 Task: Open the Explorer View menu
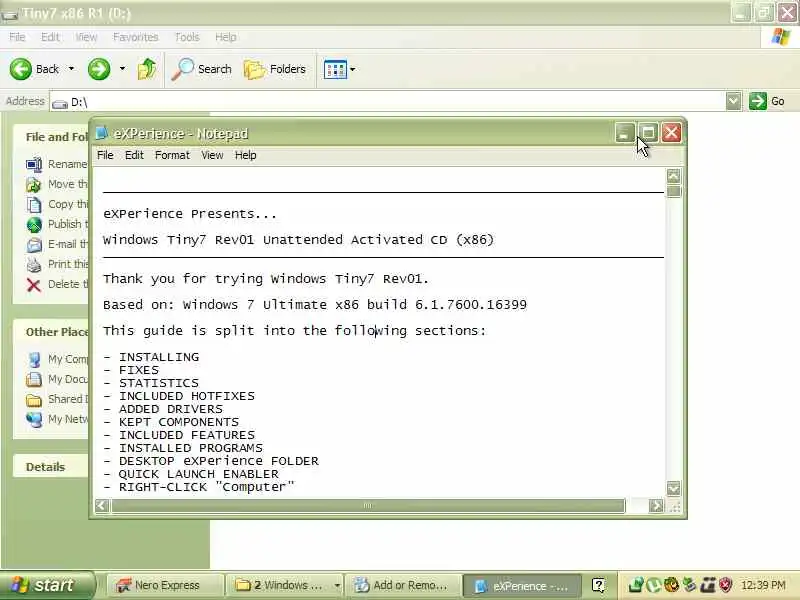[x=86, y=37]
